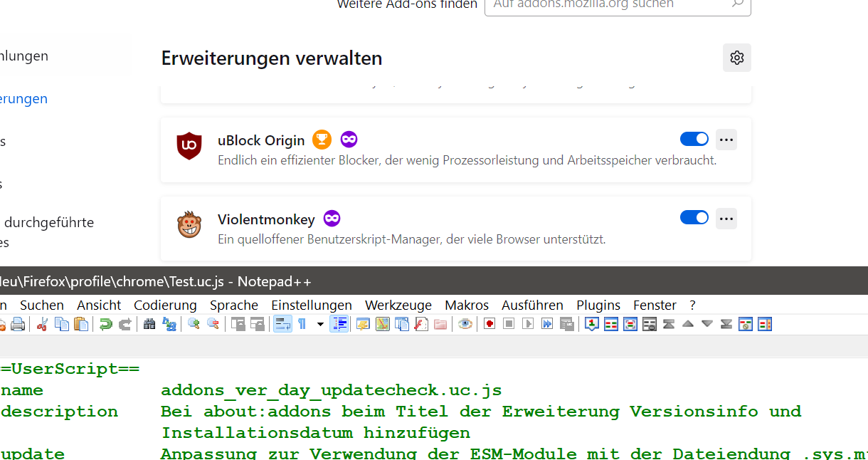868x460 pixels.
Task: Open Folder as Workspace icon
Action: coord(440,324)
